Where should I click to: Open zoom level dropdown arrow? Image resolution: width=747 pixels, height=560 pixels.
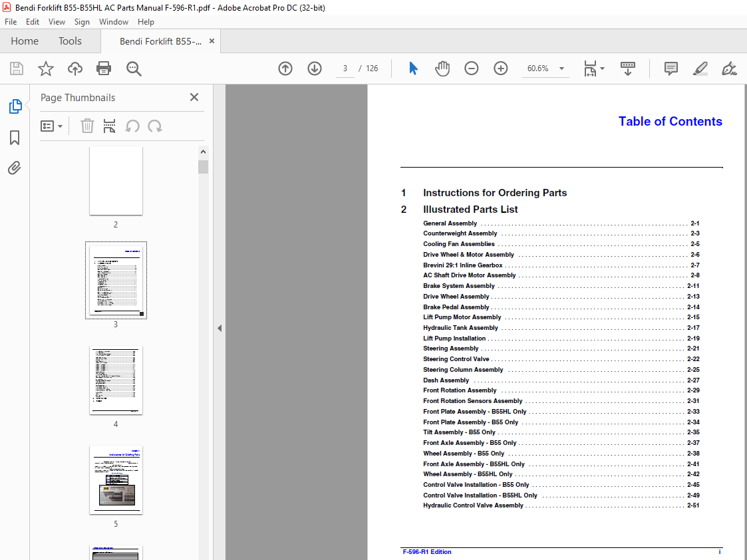(x=561, y=69)
